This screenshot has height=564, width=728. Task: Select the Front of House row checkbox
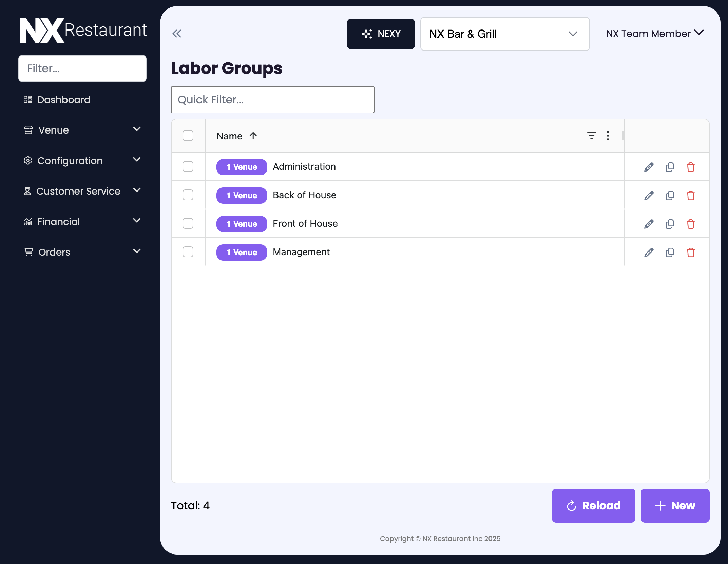click(x=188, y=223)
